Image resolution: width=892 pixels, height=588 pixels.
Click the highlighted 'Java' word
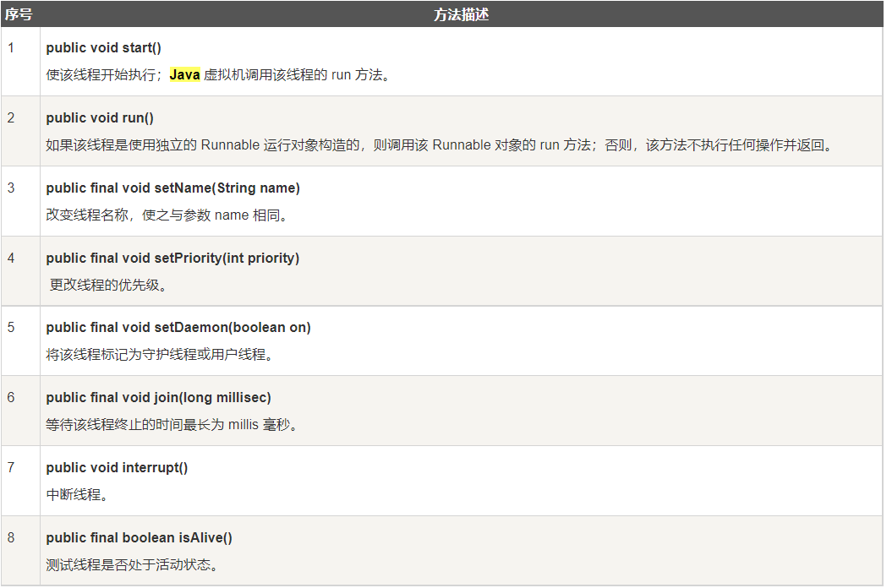pos(185,74)
